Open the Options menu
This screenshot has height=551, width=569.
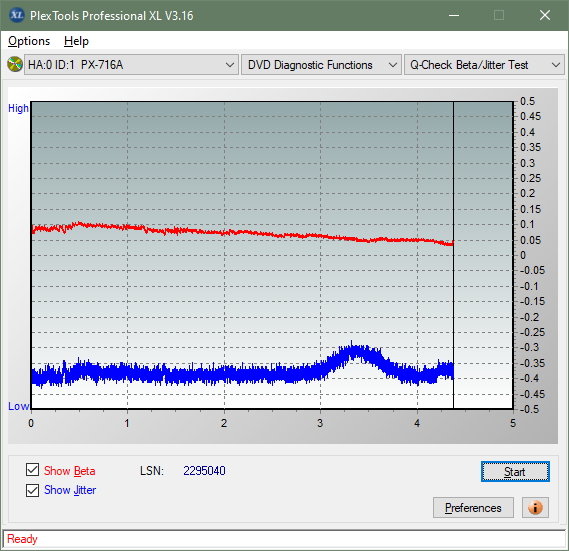(29, 41)
